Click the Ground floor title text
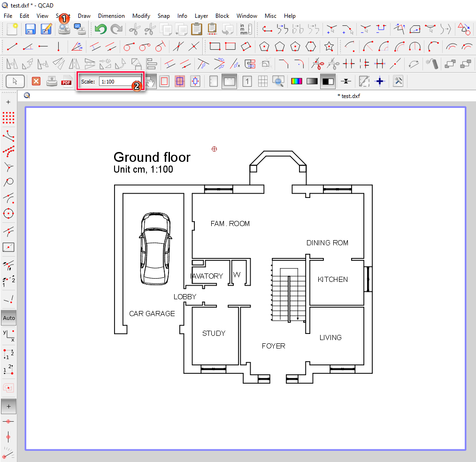 pos(152,157)
